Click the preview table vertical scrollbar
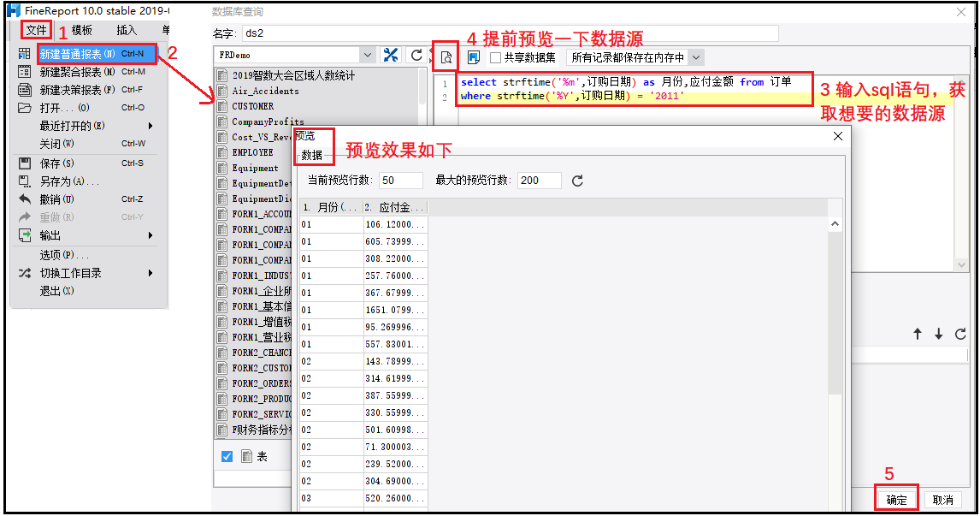Viewport: 980px width, 516px height. pos(835,312)
